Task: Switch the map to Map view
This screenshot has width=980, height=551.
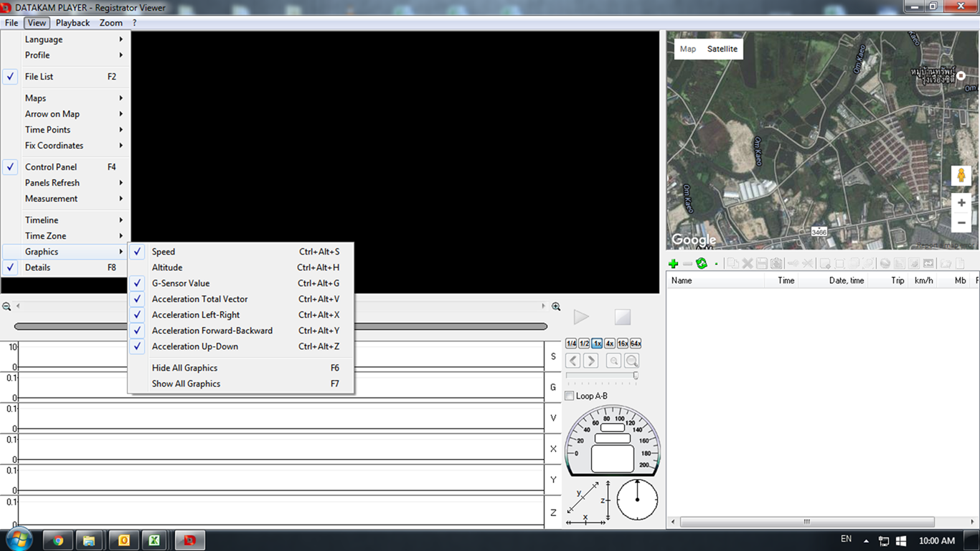Action: coord(688,49)
